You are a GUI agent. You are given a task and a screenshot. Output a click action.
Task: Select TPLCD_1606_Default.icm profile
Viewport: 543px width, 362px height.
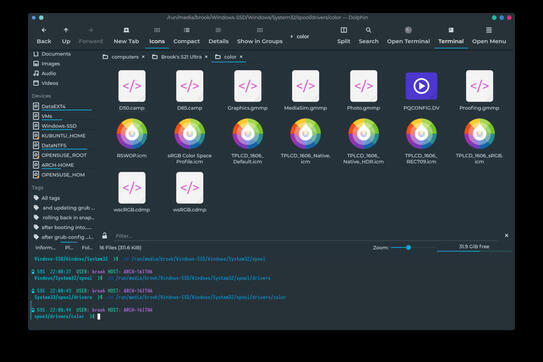(248, 141)
